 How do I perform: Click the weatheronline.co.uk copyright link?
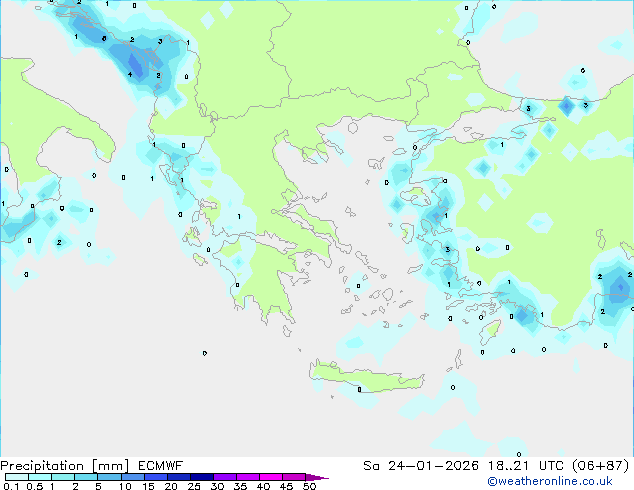550,481
